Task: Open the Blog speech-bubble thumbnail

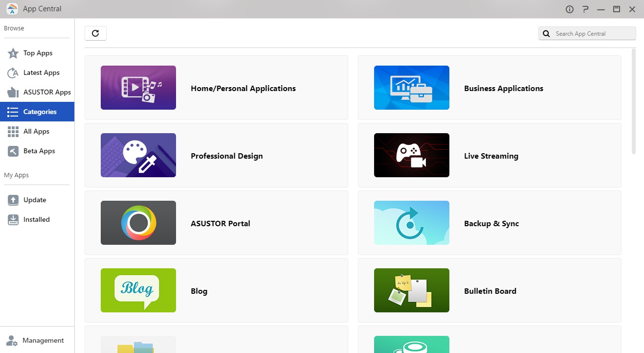Action: 138,290
